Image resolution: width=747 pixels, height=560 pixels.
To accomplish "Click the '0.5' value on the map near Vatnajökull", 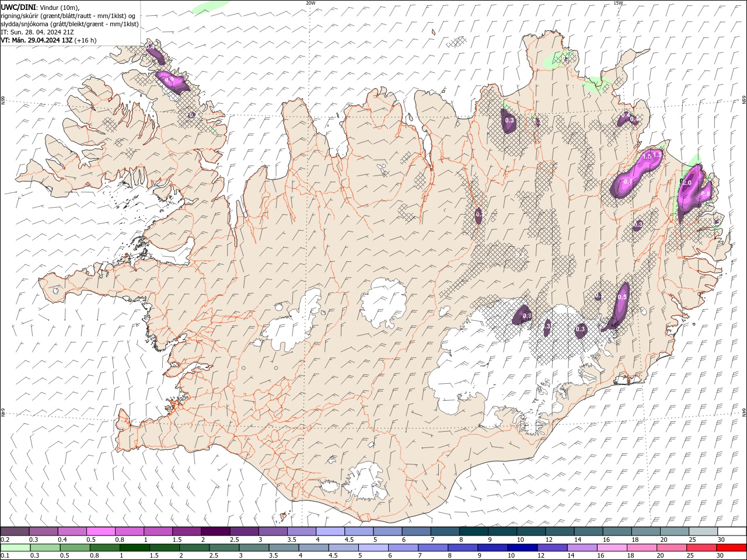I will 622,297.
